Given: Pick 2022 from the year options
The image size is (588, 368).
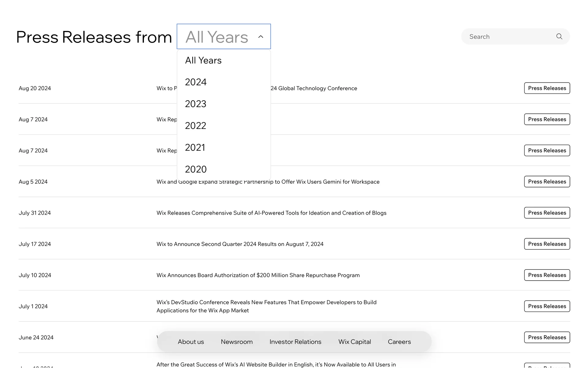Looking at the screenshot, I should [x=196, y=126].
